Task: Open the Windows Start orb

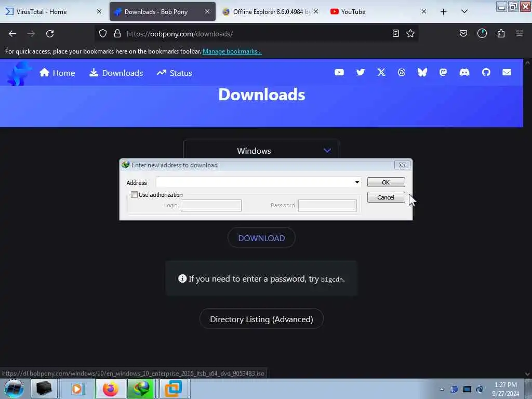Action: (x=14, y=389)
